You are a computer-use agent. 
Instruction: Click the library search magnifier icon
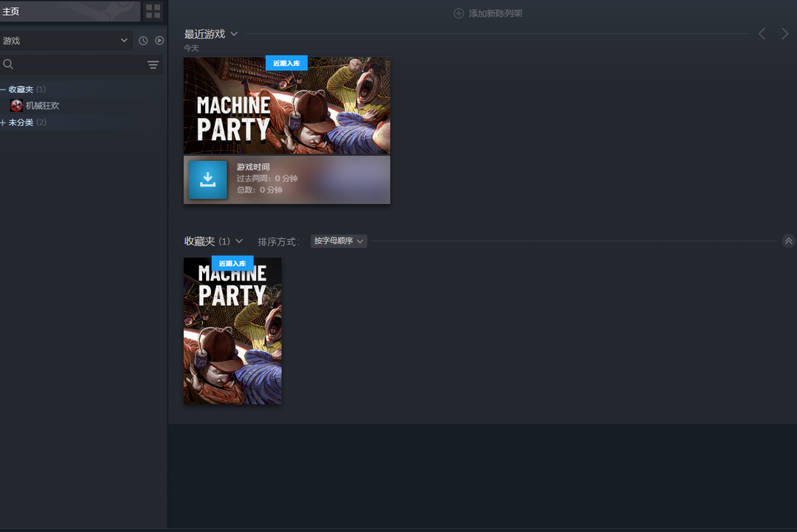pyautogui.click(x=8, y=64)
